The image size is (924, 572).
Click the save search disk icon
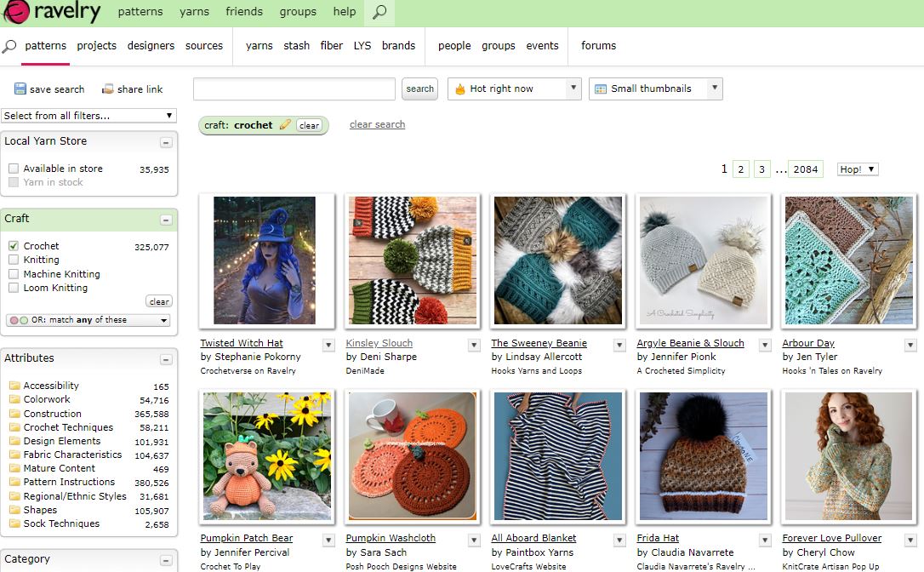tap(20, 89)
